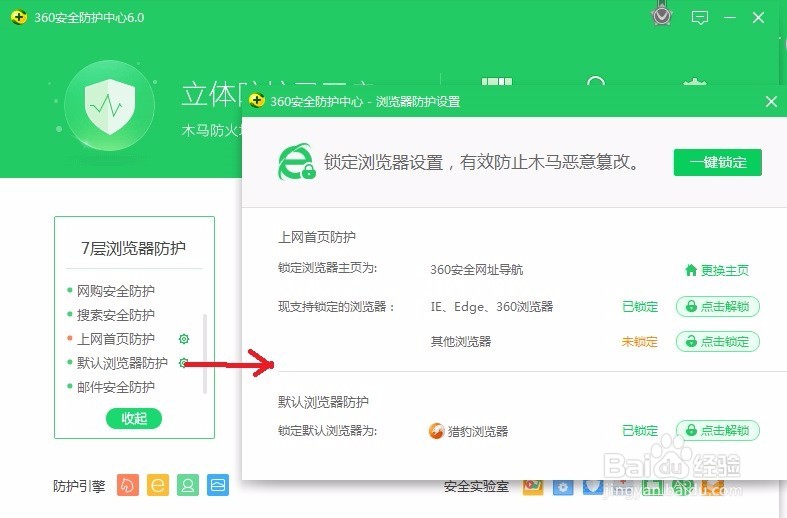Open the settings gear beside 默认浏览器防护
Viewport: 787px width, 518px height.
tap(183, 362)
